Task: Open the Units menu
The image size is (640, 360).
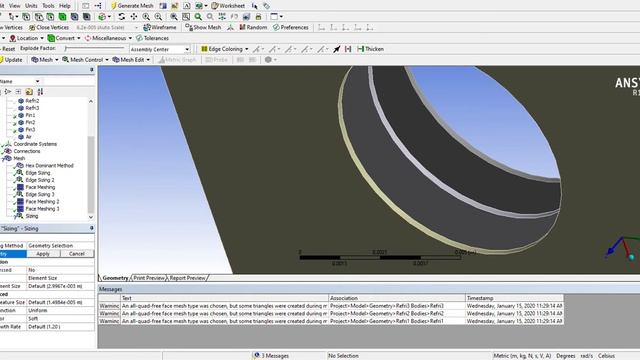Action: pos(31,6)
